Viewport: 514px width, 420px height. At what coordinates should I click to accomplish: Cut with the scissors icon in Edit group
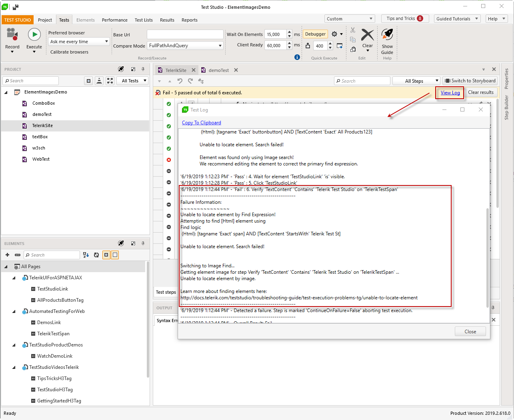point(353,30)
